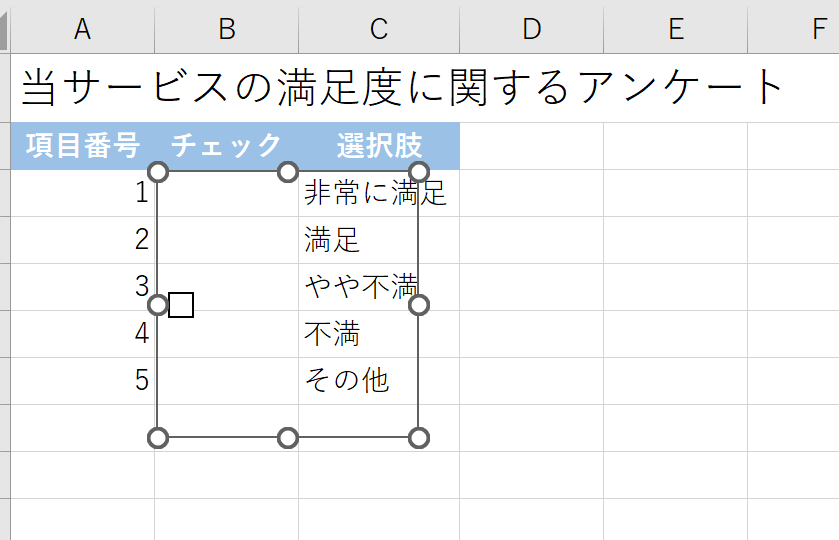Screen dimensions: 839x540
Task: Select the 項目番号 header cell
Action: click(82, 146)
